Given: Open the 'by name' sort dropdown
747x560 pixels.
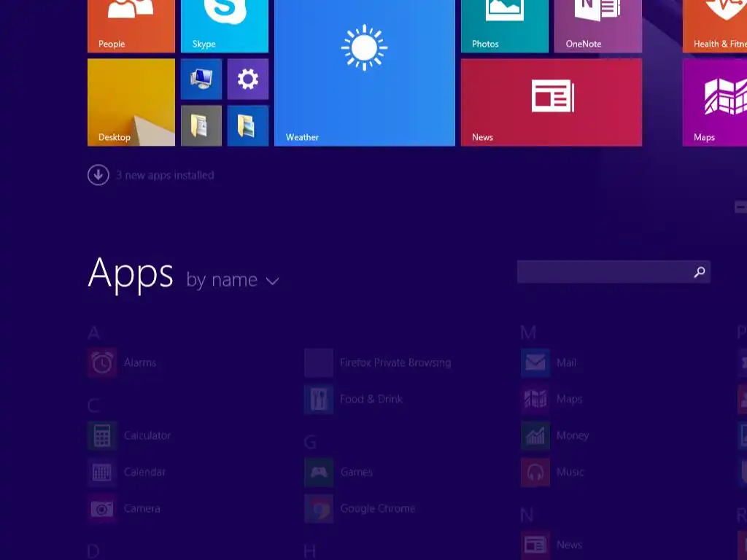Looking at the screenshot, I should click(x=232, y=279).
